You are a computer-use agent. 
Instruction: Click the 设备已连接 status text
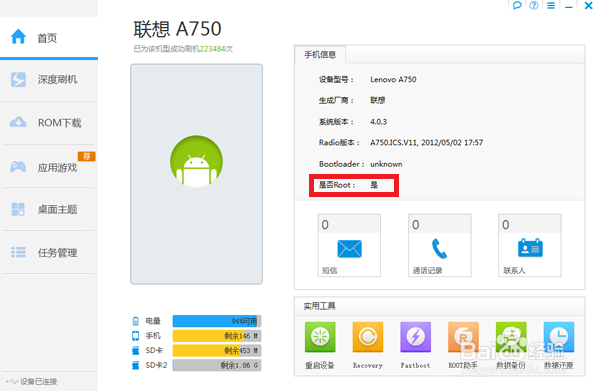[39, 381]
